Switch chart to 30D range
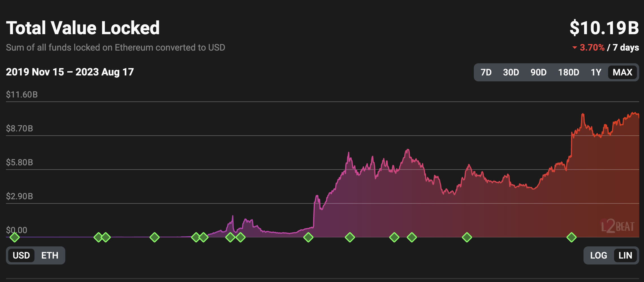Viewport: 644px width, 282px height. click(511, 72)
